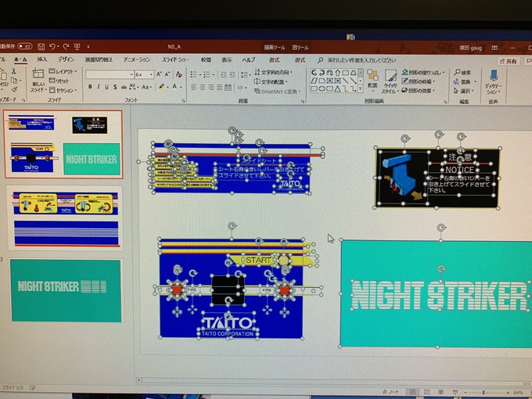The height and width of the screenshot is (399, 532).
Task: Click the Copy icon in clipboard group
Action: pos(14,81)
